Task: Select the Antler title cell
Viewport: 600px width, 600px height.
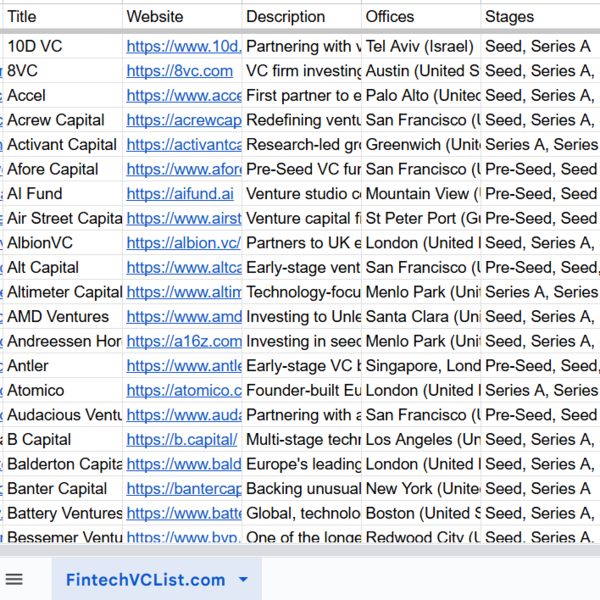Action: pyautogui.click(x=63, y=366)
